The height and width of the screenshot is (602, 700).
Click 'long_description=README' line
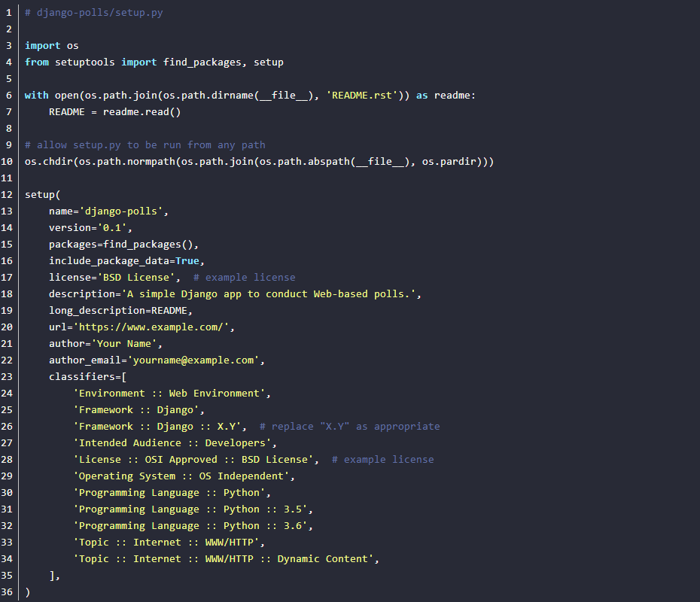point(120,310)
